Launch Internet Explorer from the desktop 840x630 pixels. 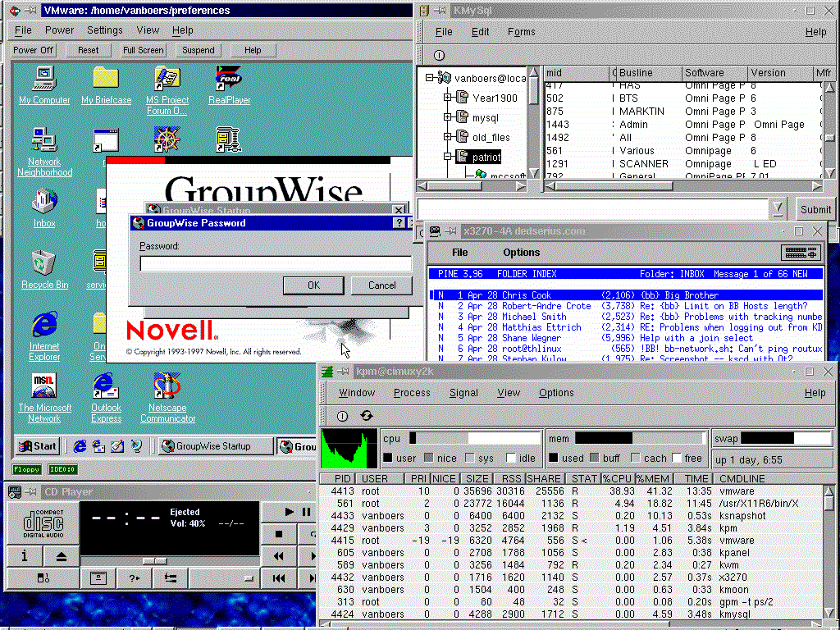point(44,336)
